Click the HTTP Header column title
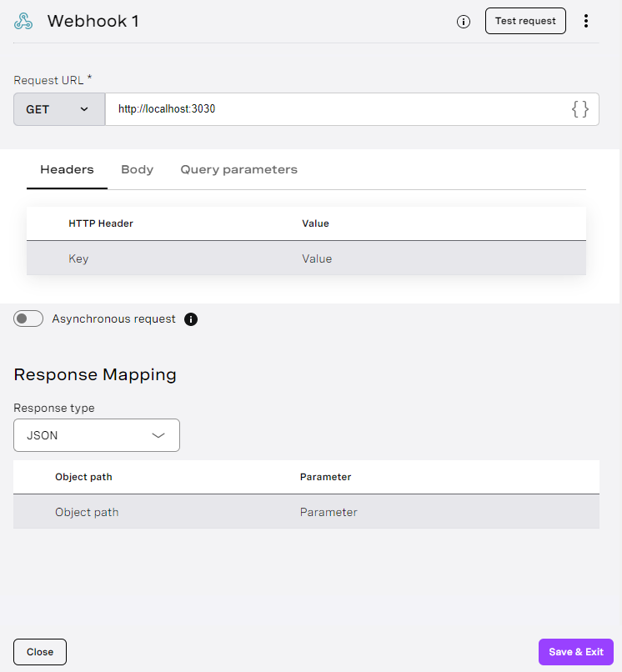The image size is (622, 672). tap(101, 223)
